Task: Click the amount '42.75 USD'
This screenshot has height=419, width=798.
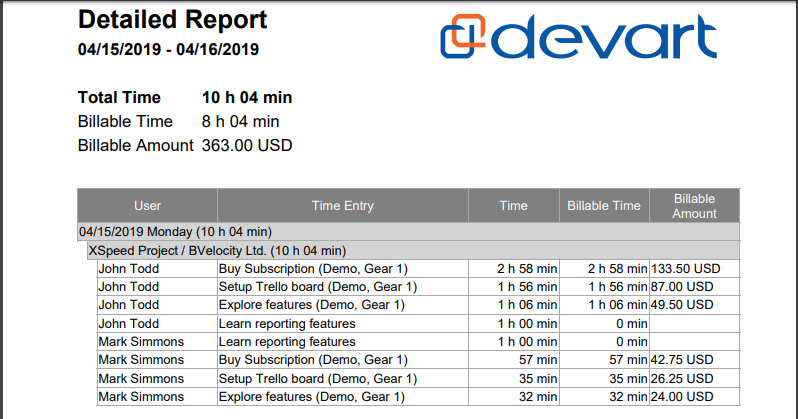Action: [682, 360]
